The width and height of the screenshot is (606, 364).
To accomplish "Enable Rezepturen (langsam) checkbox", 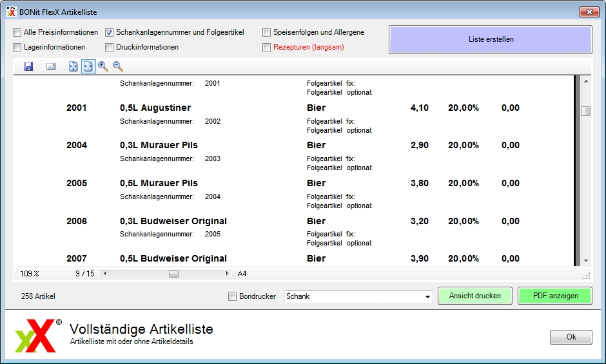I will pos(266,47).
